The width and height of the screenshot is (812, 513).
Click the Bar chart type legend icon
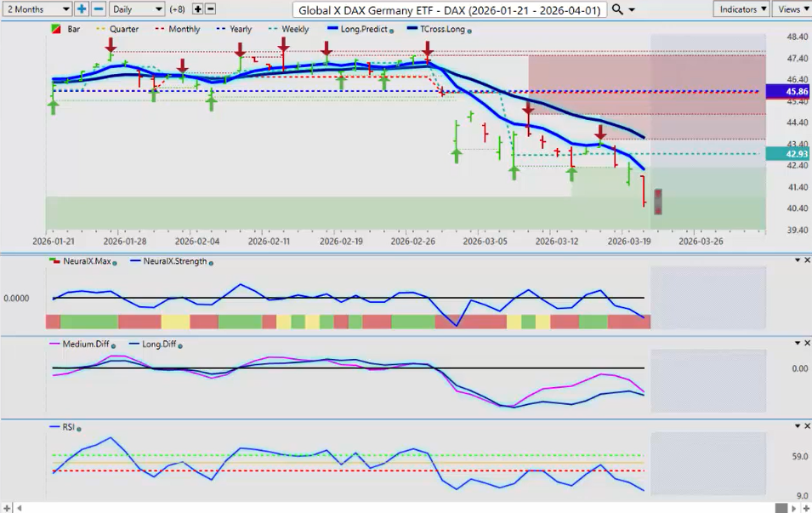[x=55, y=29]
